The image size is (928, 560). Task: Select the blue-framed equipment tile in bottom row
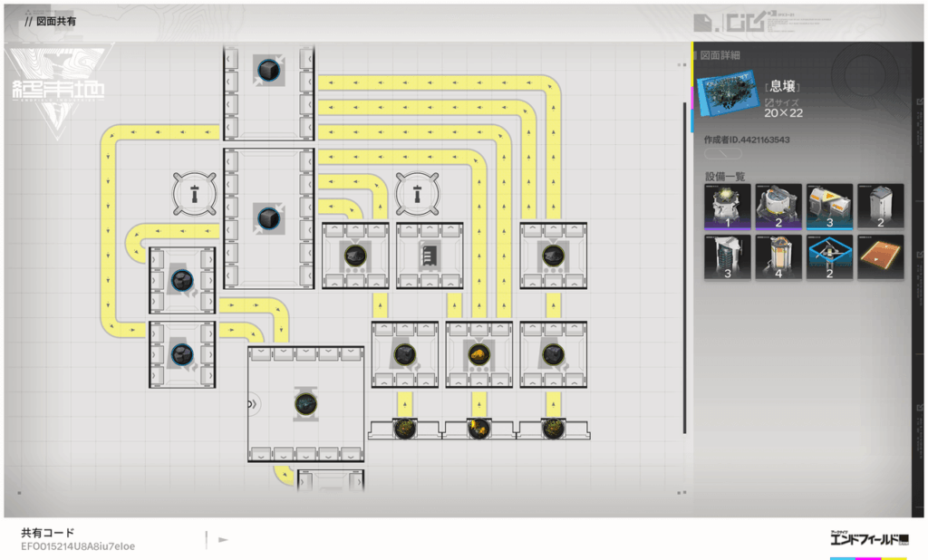pyautogui.click(x=829, y=257)
